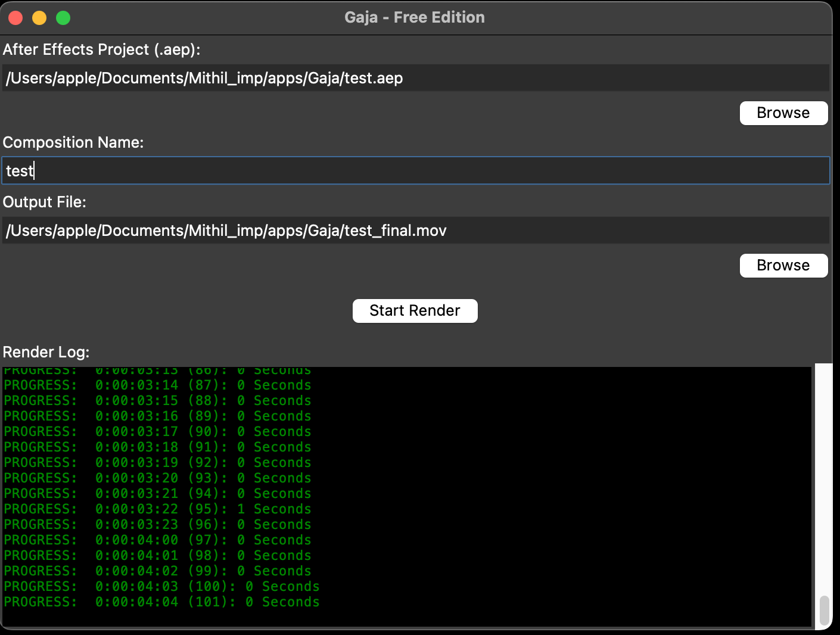Click the log entry 0:00:03:22 (95): 1 Seconds

[157, 509]
